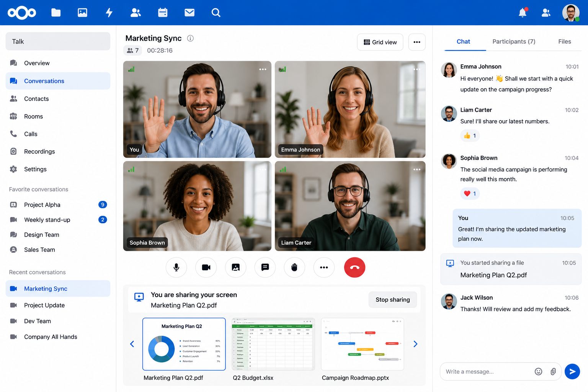Send the message with arrow button

tap(572, 371)
